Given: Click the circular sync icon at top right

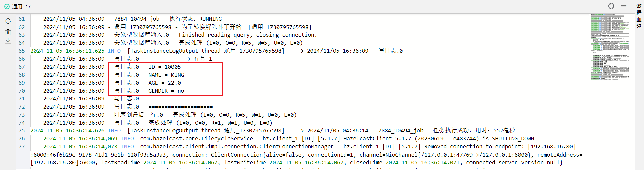Looking at the screenshot, I should (x=611, y=6).
